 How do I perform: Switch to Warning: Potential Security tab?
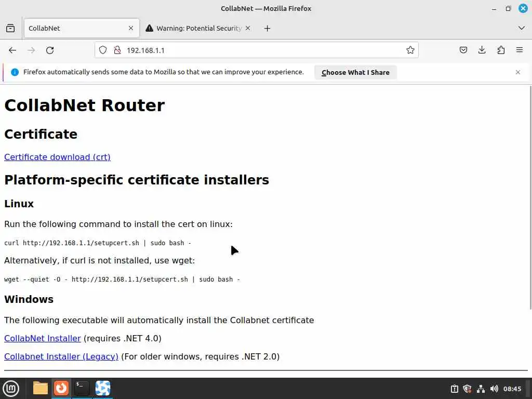[x=198, y=28]
